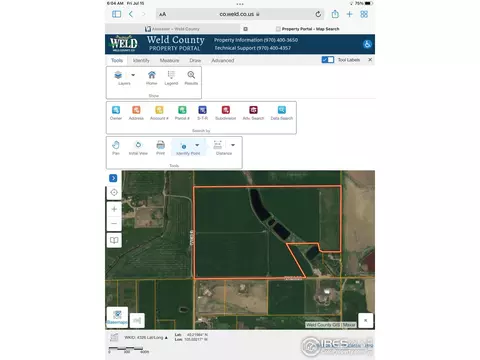The image size is (480, 360).
Task: Toggle the overview map button beside Basemaps
Action: 137,320
